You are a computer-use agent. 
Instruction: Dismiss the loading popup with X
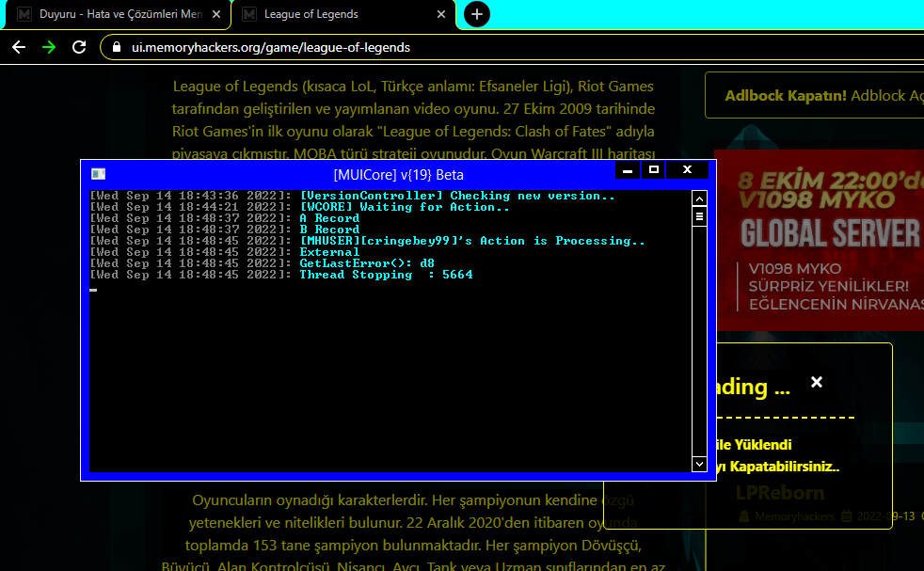point(816,382)
